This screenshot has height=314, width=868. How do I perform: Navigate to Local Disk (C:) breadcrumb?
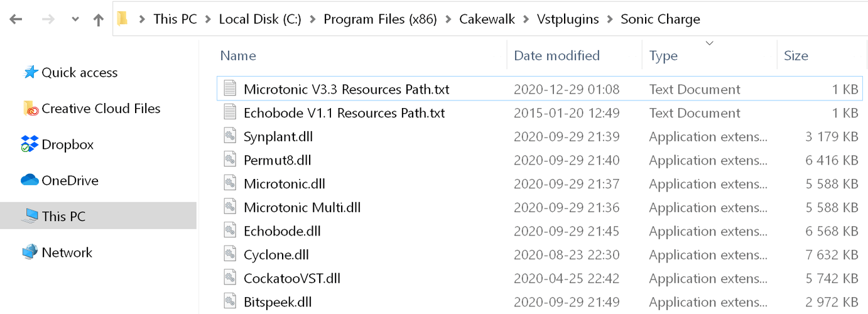coord(260,19)
